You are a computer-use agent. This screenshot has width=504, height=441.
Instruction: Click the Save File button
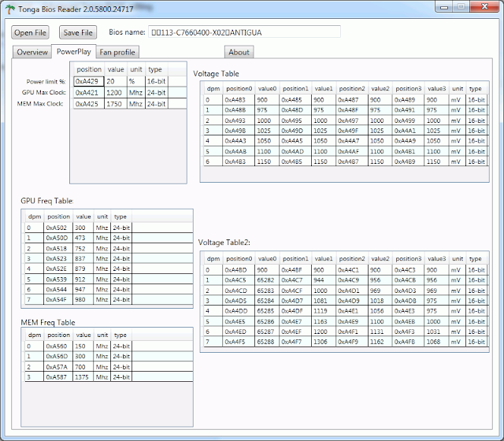pyautogui.click(x=78, y=32)
